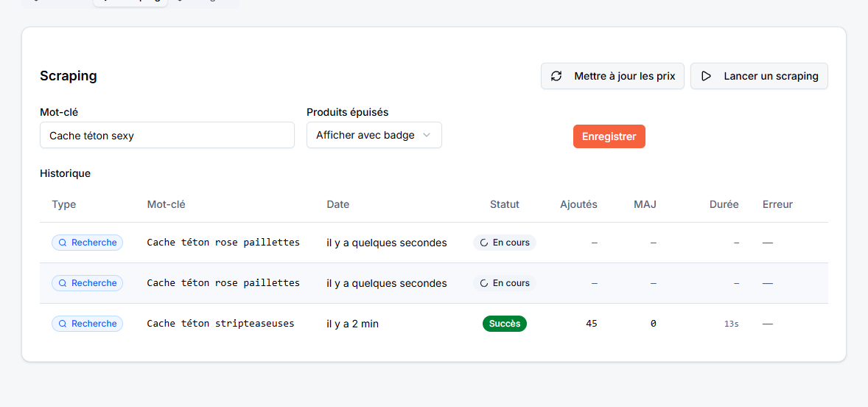Select the keyword Cache téton stripteaseuses

220,324
